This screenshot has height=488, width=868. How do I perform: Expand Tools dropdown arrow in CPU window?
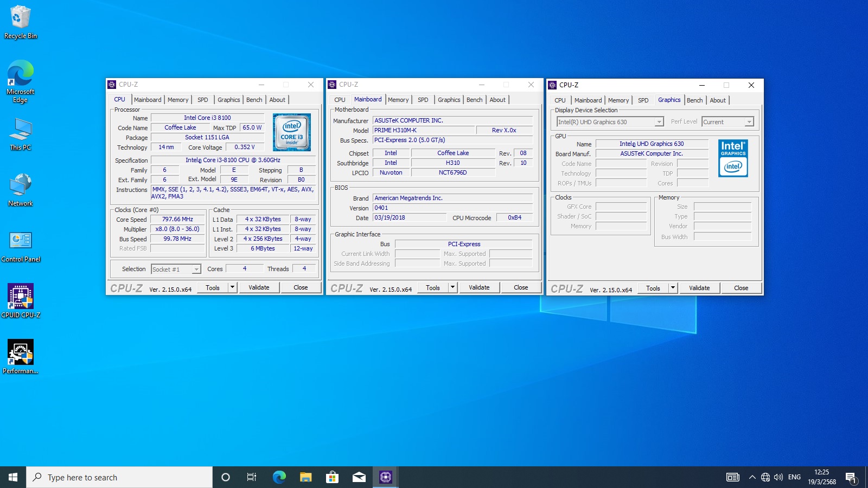232,287
